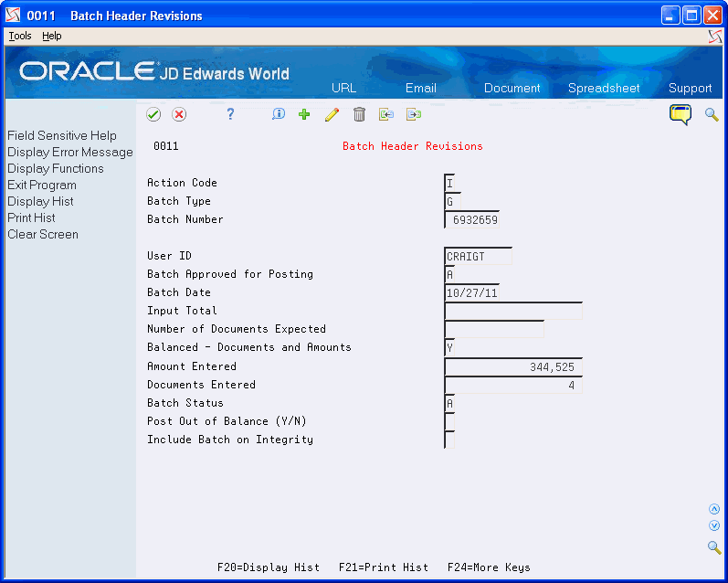Viewport: 728px width, 583px height.
Task: Click the red X cancel icon
Action: point(179,114)
